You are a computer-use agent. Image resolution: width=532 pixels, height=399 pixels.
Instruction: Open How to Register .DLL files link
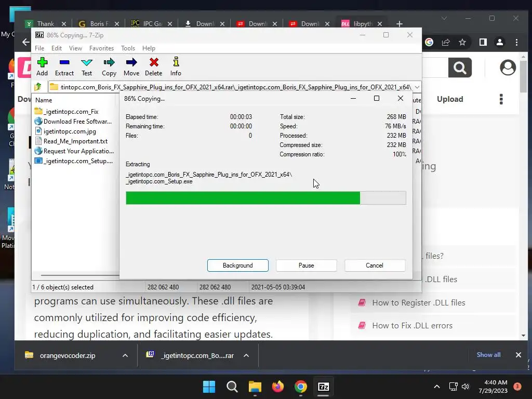point(419,303)
